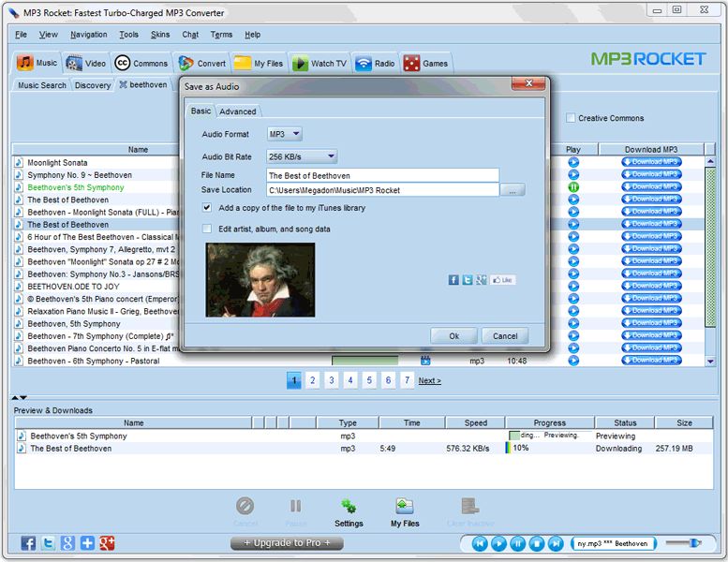The height and width of the screenshot is (562, 728).
Task: Open the Convert tab icon
Action: (x=186, y=63)
